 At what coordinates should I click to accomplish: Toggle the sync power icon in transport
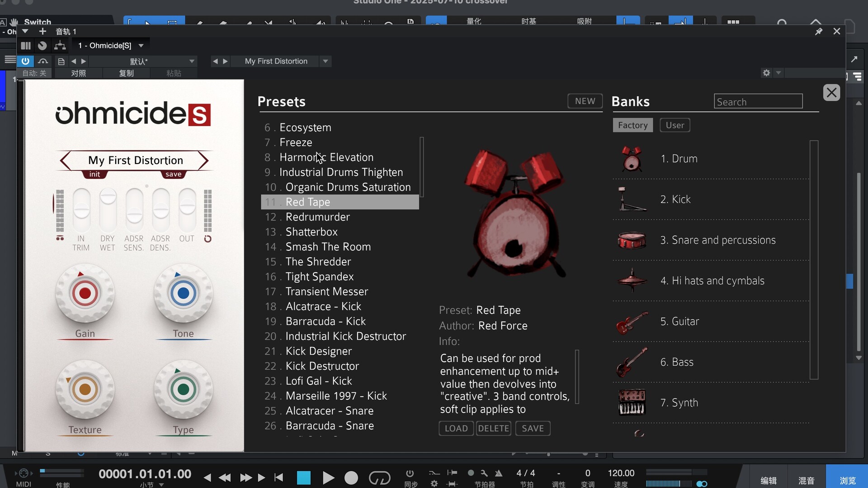410,473
